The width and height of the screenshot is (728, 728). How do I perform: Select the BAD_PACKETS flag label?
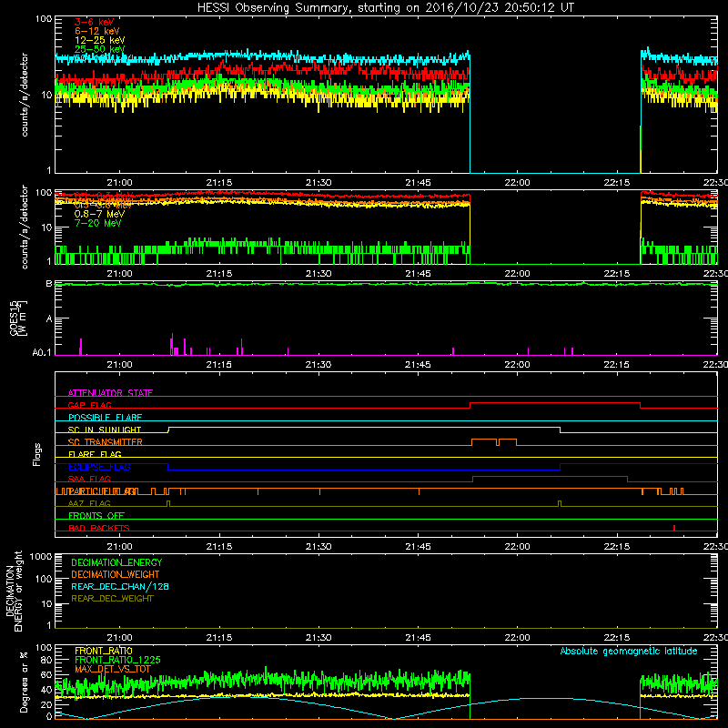[99, 528]
